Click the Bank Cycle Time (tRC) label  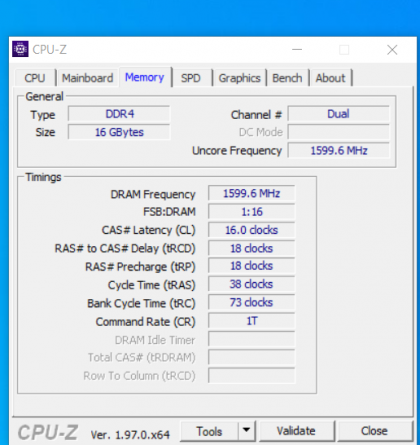pyautogui.click(x=141, y=303)
